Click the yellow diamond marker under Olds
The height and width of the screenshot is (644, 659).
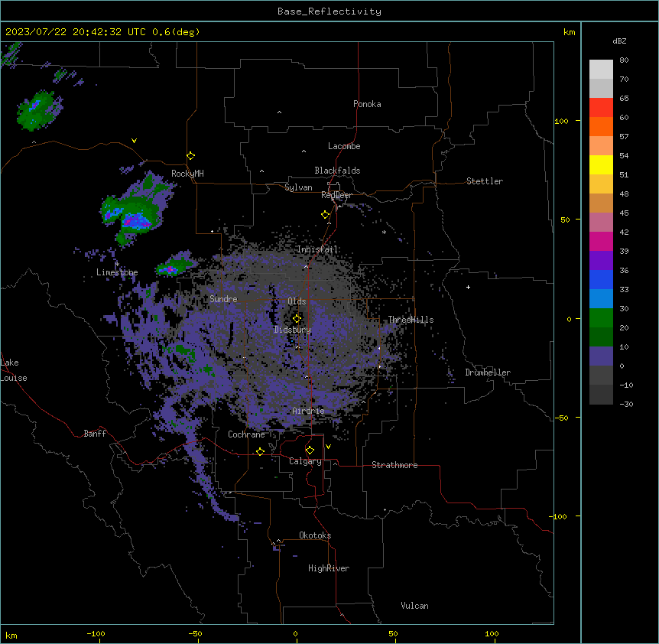[x=297, y=319]
